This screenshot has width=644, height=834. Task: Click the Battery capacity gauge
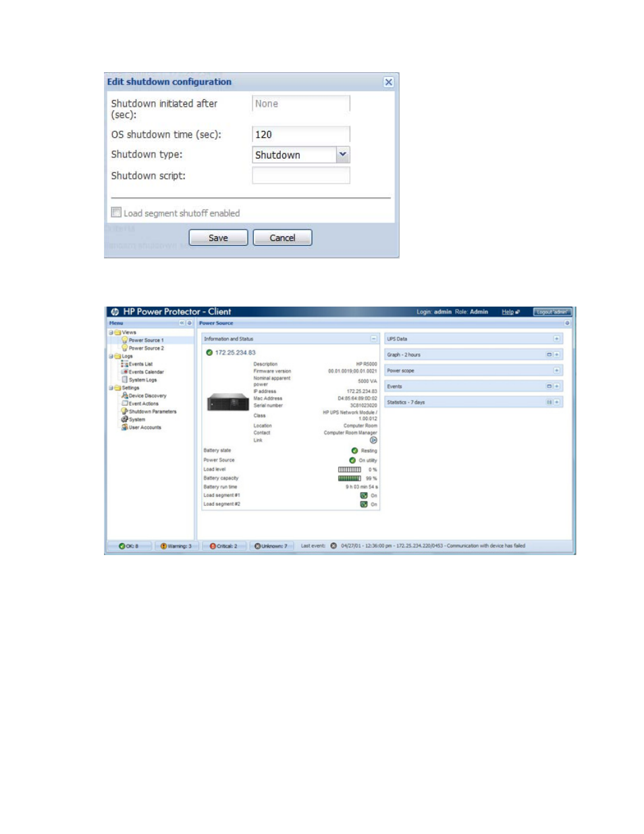(x=350, y=478)
